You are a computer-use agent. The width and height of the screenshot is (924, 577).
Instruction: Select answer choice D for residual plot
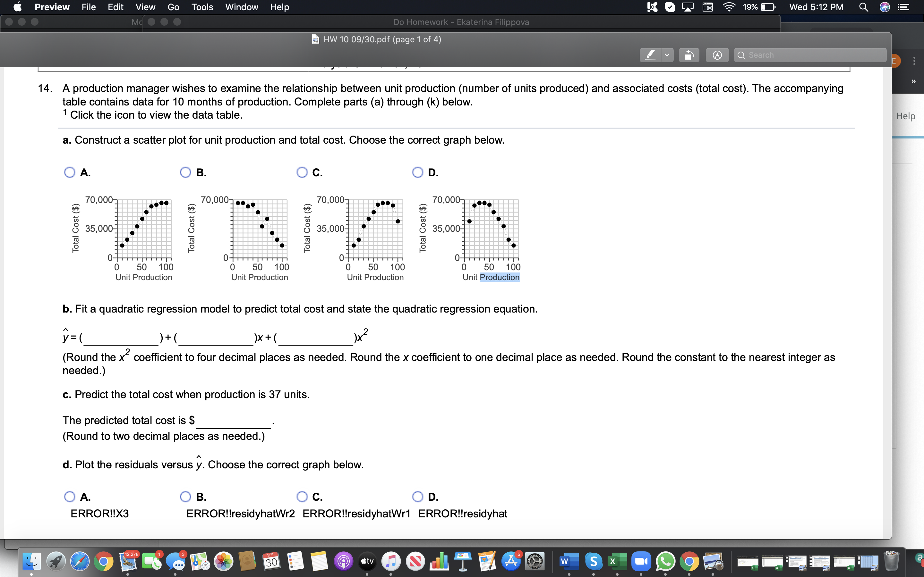click(418, 497)
